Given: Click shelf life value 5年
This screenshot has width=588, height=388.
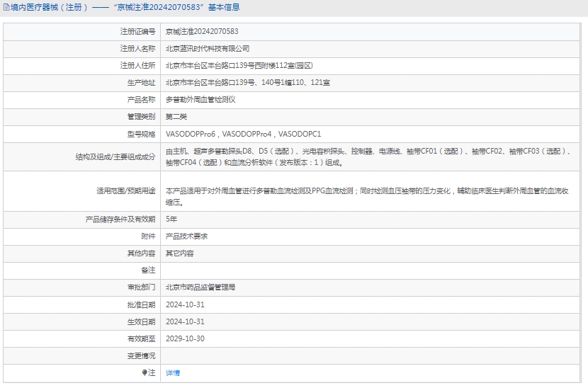Looking at the screenshot, I should (171, 219).
